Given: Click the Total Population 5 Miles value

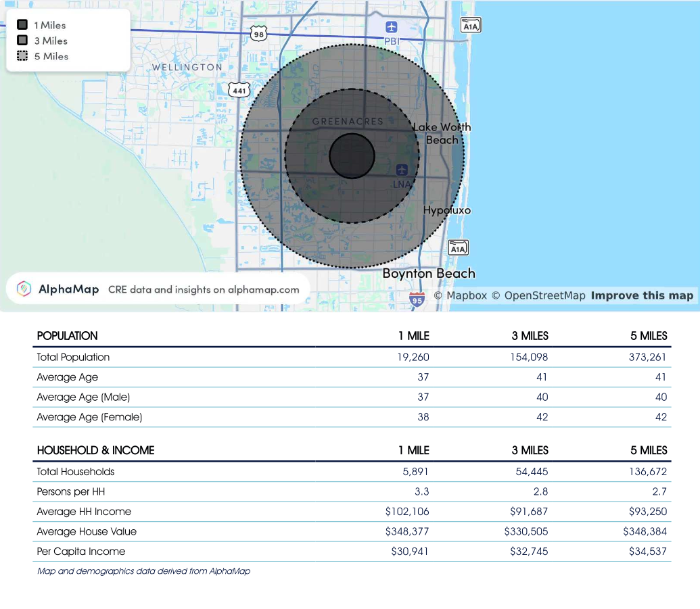Looking at the screenshot, I should point(647,357).
